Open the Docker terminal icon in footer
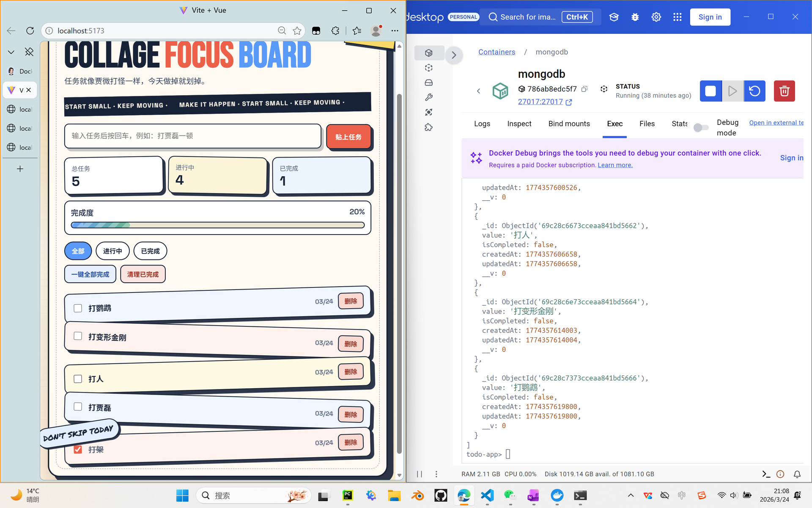The width and height of the screenshot is (812, 508). click(x=766, y=474)
